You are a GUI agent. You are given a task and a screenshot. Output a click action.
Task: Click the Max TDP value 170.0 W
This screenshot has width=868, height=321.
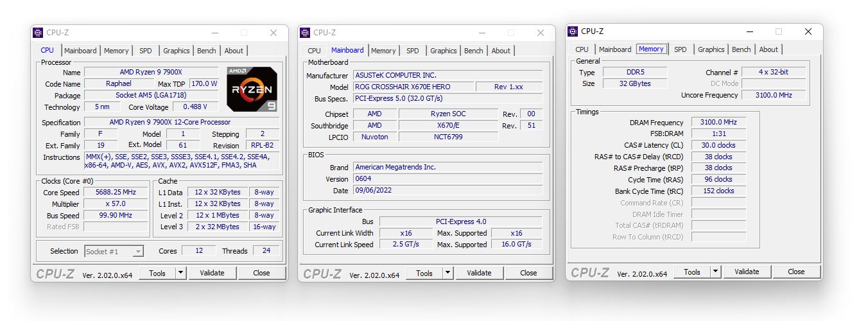click(x=204, y=84)
